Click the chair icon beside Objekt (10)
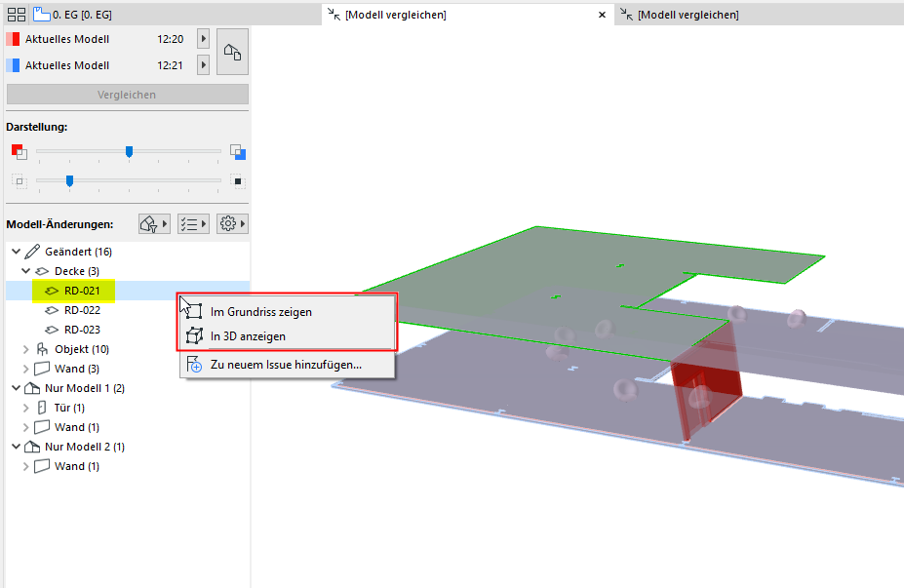The image size is (904, 588). [x=42, y=349]
